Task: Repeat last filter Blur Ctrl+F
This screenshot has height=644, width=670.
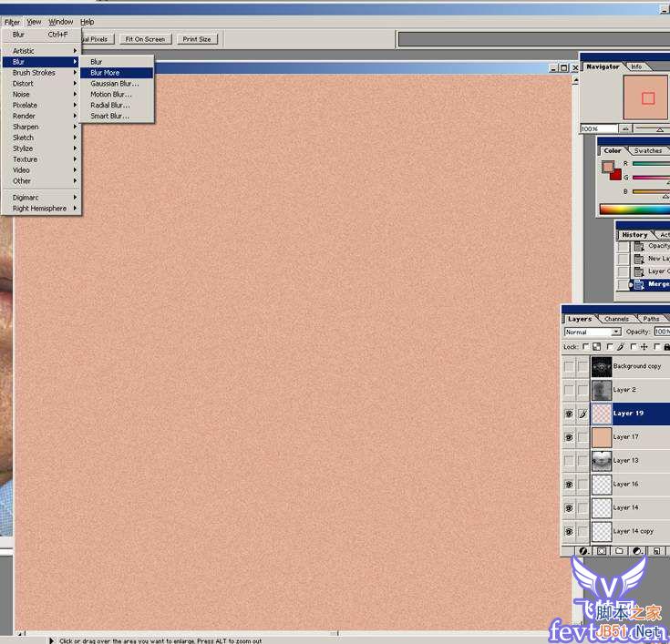Action: tap(41, 35)
